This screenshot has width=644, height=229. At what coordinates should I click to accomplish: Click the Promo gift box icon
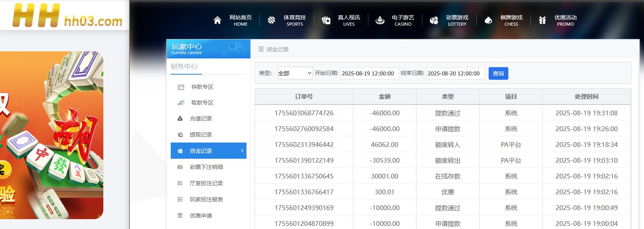tap(542, 21)
